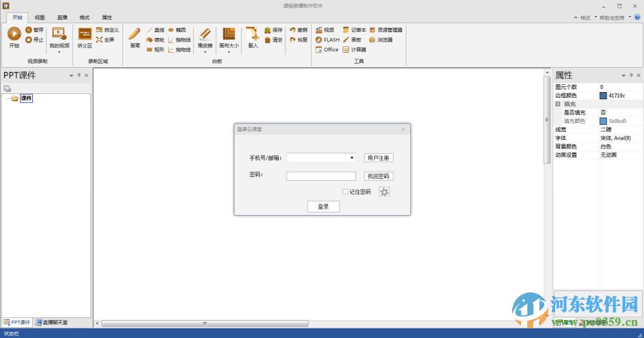Close the 登录云课堂 dialog
Screen dimensions: 644x338
click(x=403, y=129)
